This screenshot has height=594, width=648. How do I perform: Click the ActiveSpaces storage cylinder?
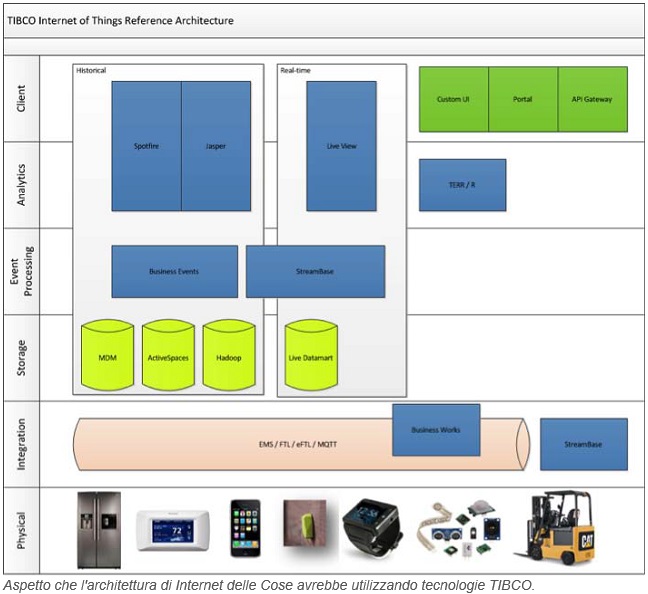(x=168, y=355)
